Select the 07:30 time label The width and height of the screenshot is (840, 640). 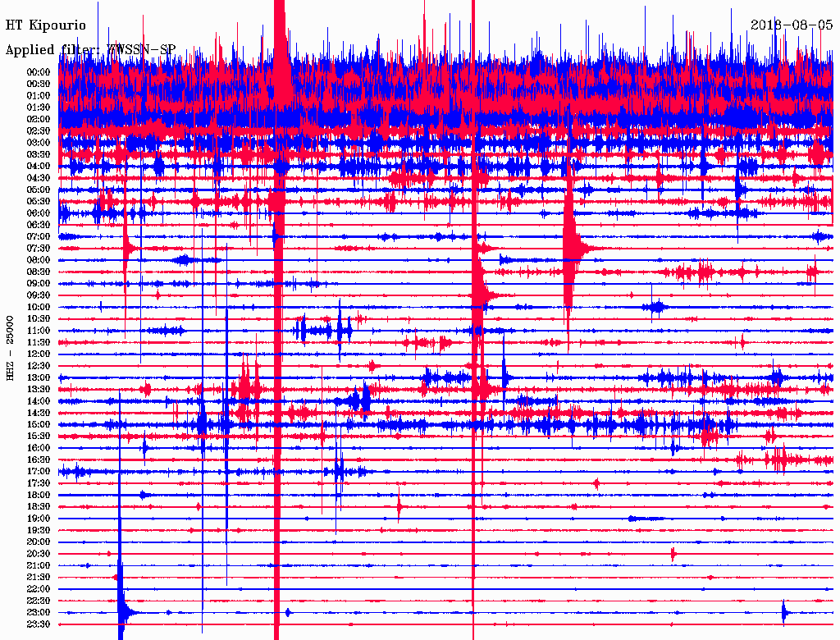(39, 249)
